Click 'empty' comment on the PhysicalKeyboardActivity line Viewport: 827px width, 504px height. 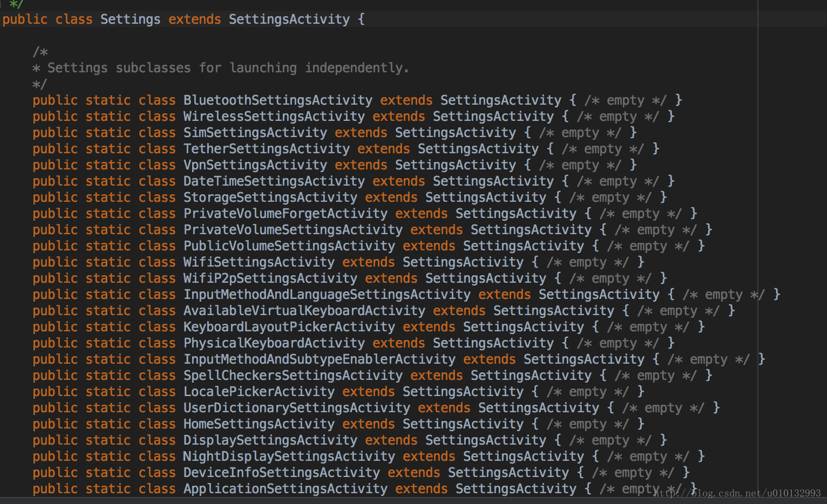point(618,343)
